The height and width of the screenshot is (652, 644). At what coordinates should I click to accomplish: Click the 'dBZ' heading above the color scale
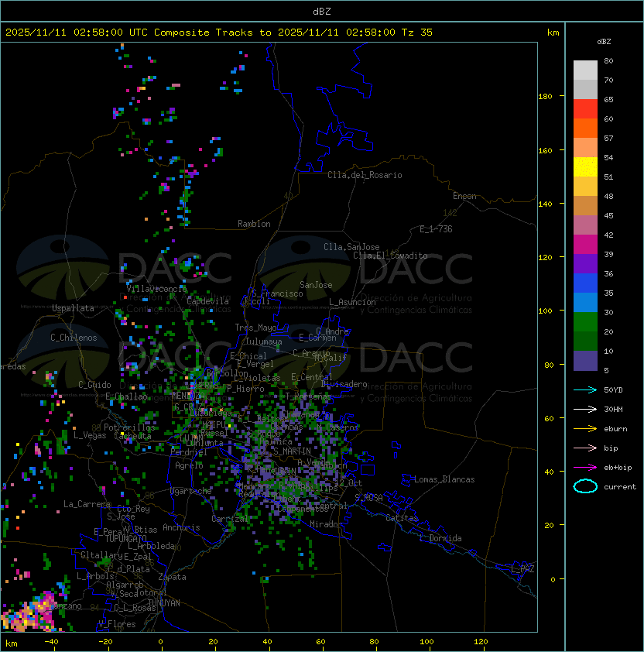[x=604, y=42]
